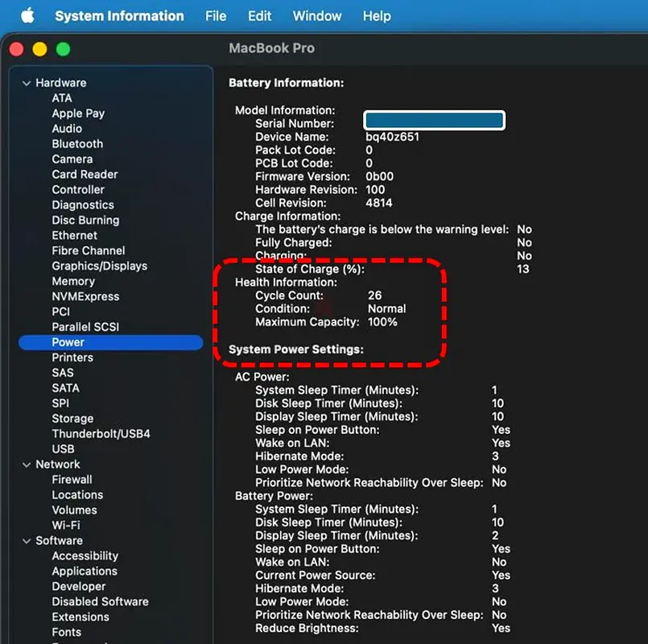Click the Firmware Version value 0b00
Viewport: 648px width, 644px height.
point(379,177)
